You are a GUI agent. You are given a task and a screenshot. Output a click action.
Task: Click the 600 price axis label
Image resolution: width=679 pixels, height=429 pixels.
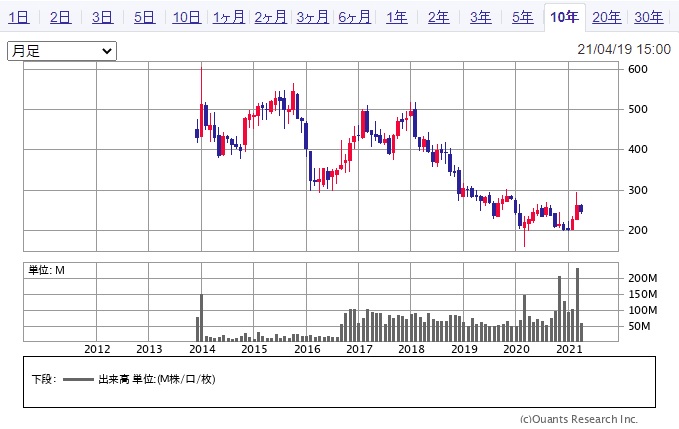coord(638,69)
